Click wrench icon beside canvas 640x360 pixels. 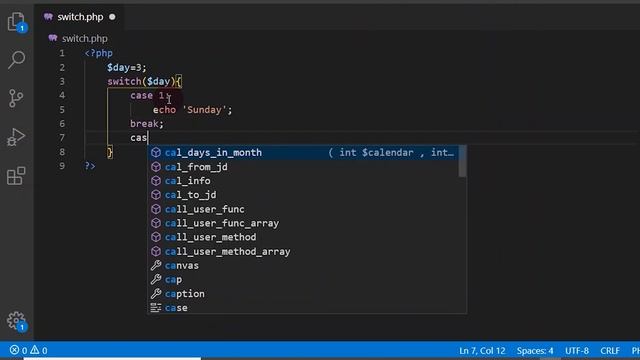coord(156,266)
